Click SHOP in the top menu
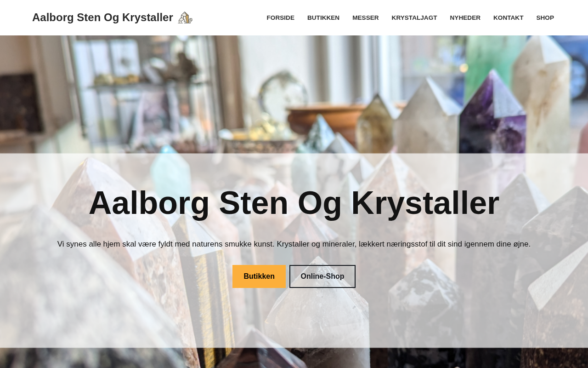Screen dimensions: 588x368 pyautogui.click(x=545, y=18)
